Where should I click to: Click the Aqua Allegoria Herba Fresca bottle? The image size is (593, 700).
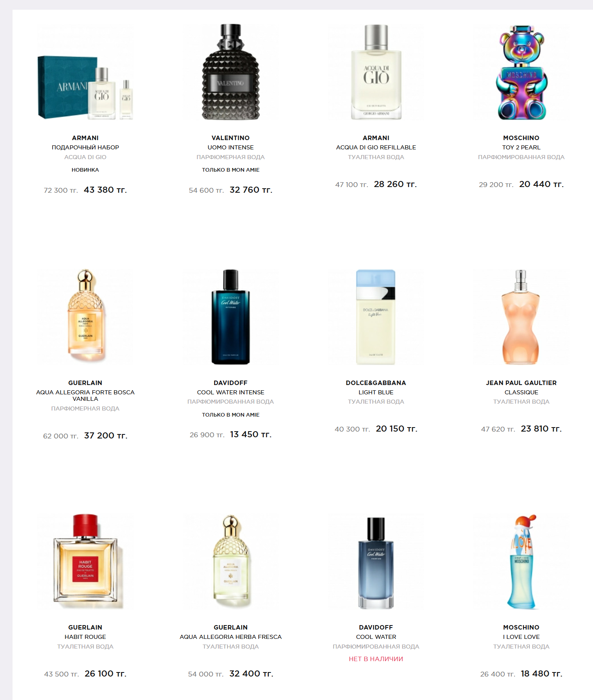(x=231, y=562)
